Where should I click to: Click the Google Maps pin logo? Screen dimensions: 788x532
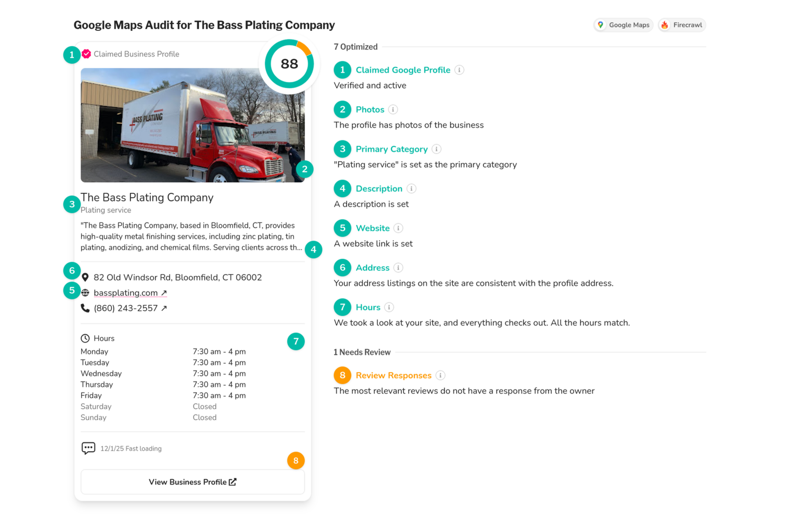[600, 25]
